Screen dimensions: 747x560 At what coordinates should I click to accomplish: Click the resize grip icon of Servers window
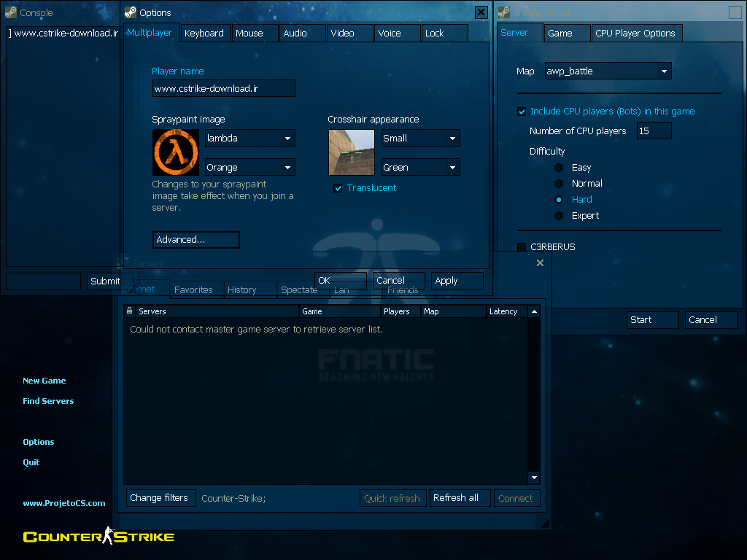pyautogui.click(x=545, y=524)
